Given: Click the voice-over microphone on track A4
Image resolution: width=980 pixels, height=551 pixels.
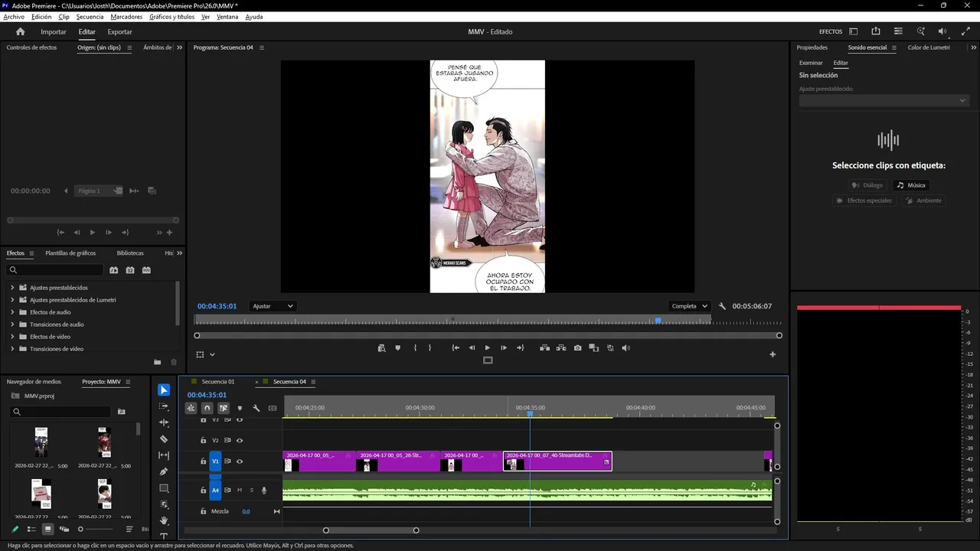Looking at the screenshot, I should tap(264, 491).
